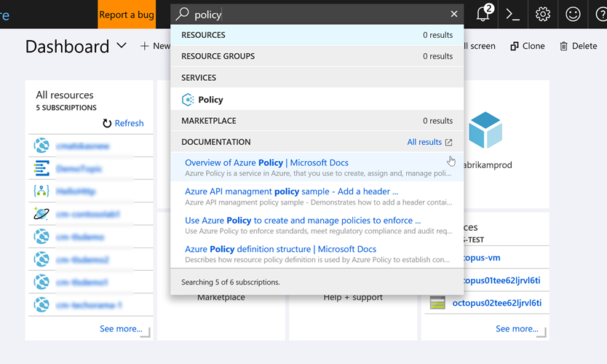
Task: Delete the dashboard
Action: click(x=579, y=46)
